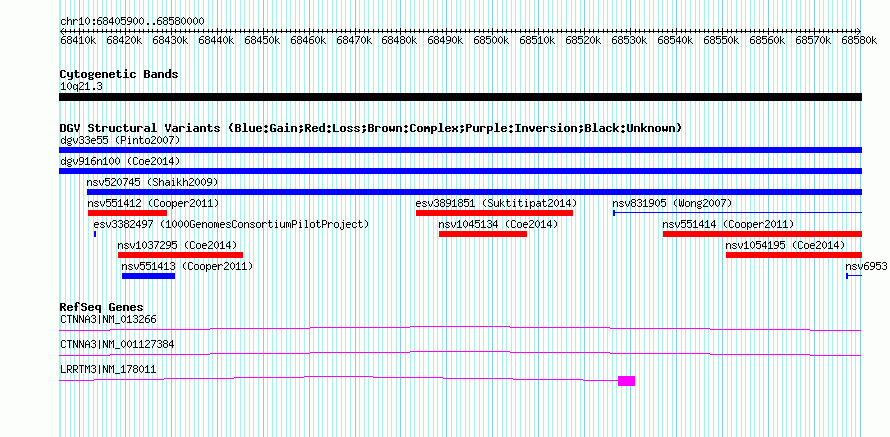Click the 68450k ruler tick label

tap(262, 40)
